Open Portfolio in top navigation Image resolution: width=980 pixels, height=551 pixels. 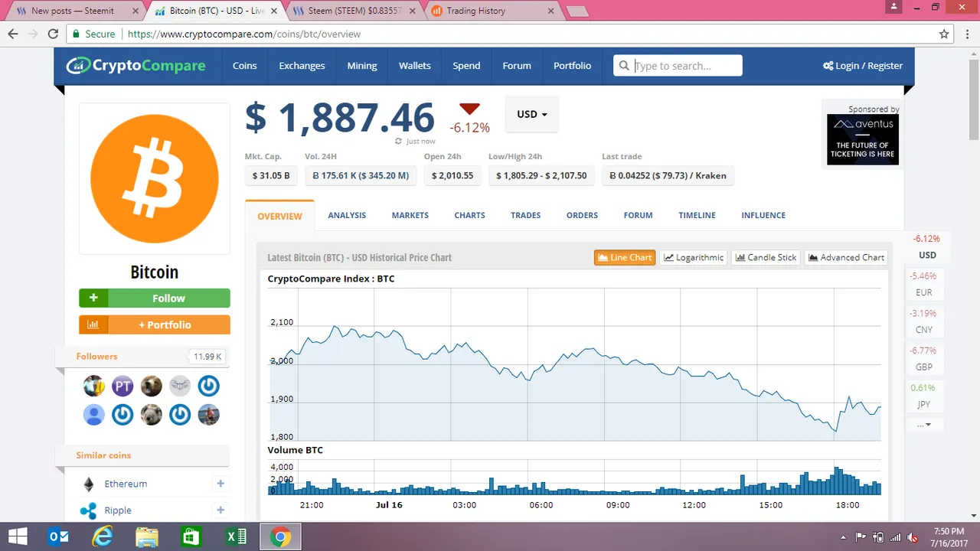click(573, 66)
